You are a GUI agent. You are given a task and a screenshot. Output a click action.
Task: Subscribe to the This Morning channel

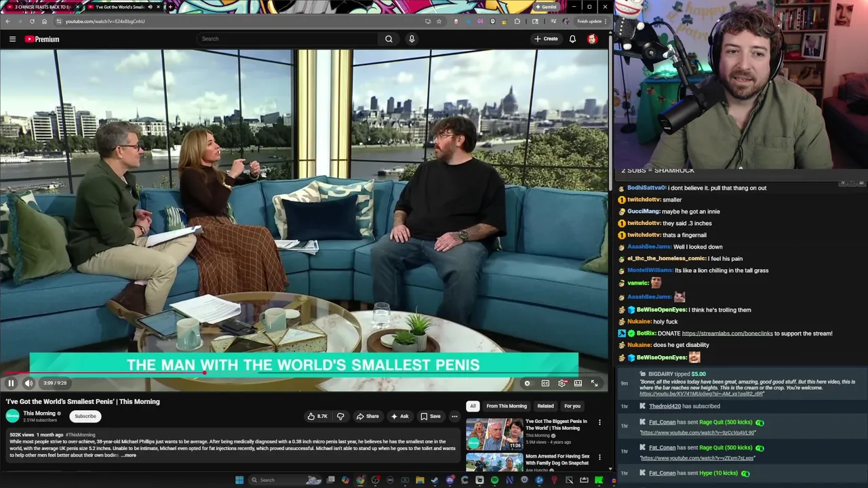(x=85, y=416)
